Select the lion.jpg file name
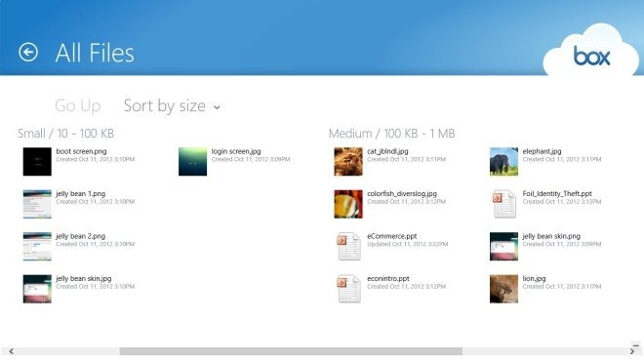644x362 pixels. (x=535, y=279)
